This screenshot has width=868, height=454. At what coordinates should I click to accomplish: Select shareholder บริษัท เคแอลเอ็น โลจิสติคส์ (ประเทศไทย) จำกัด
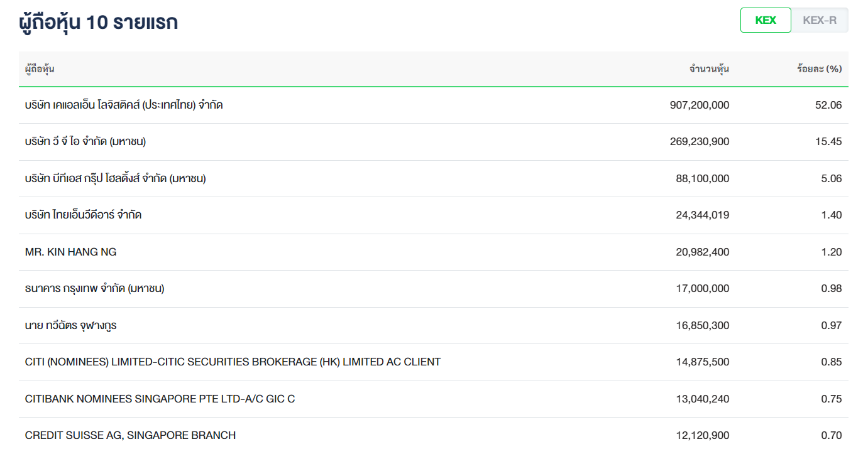coord(124,105)
